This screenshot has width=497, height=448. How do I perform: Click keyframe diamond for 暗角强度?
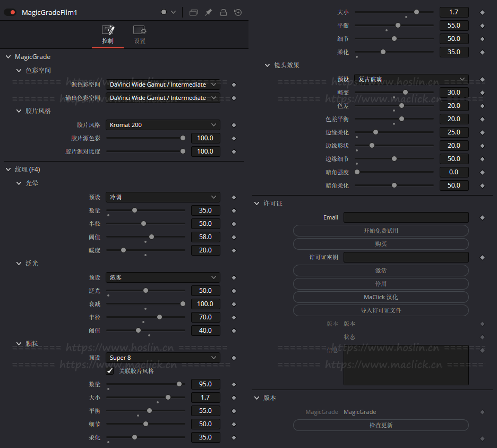click(x=483, y=172)
